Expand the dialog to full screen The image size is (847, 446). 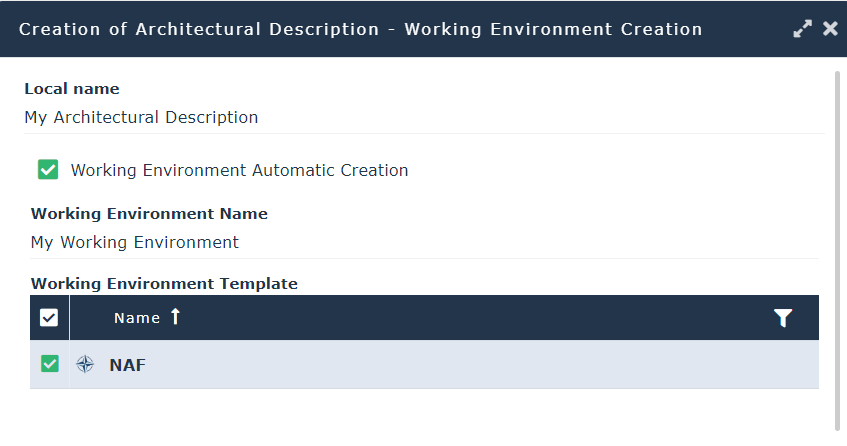802,29
